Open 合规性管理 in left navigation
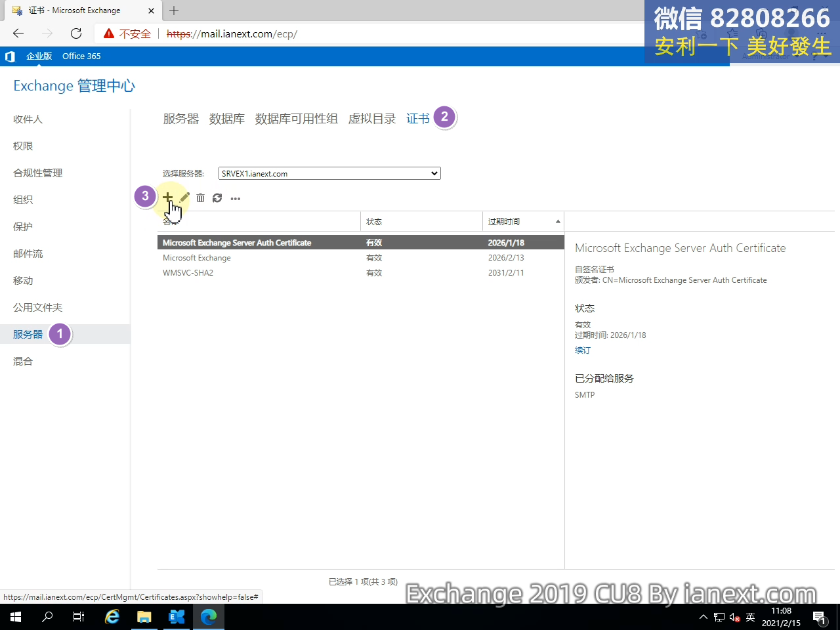The height and width of the screenshot is (630, 840). pos(38,173)
